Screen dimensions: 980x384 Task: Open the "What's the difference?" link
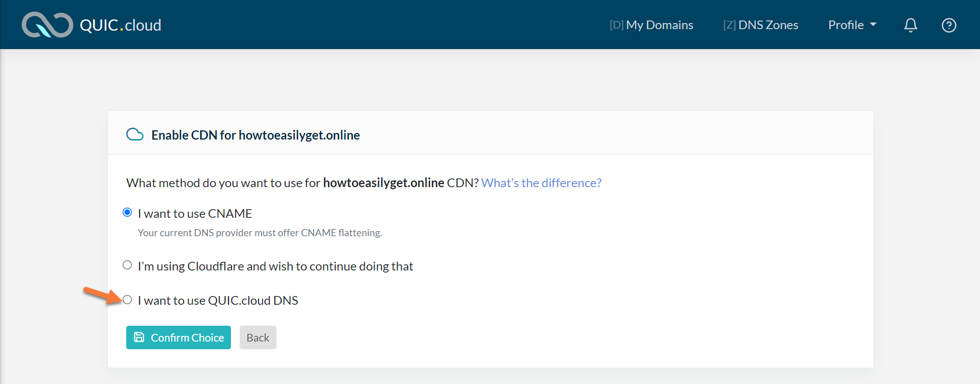(541, 183)
